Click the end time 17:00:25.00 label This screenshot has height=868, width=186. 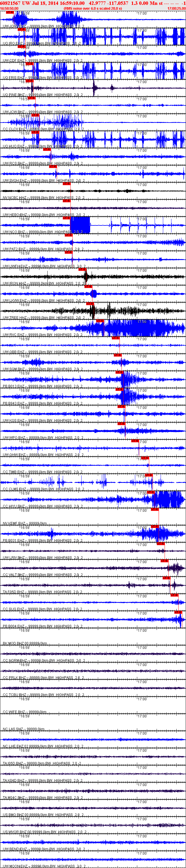(176, 8)
